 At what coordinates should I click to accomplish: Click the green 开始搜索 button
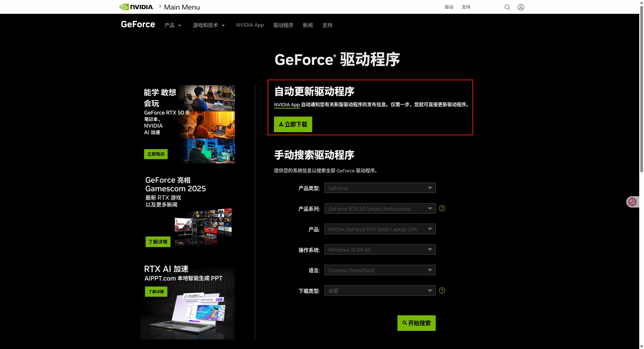pyautogui.click(x=417, y=323)
